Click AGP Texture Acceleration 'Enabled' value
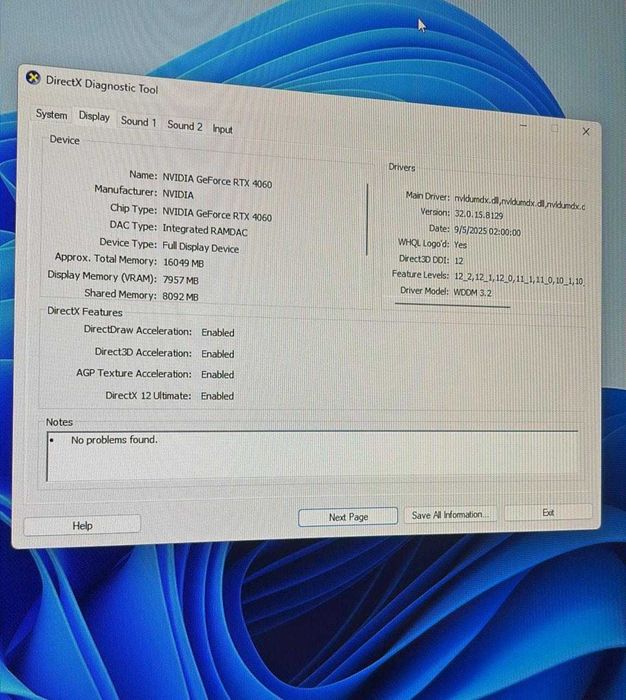The image size is (626, 700). (217, 375)
